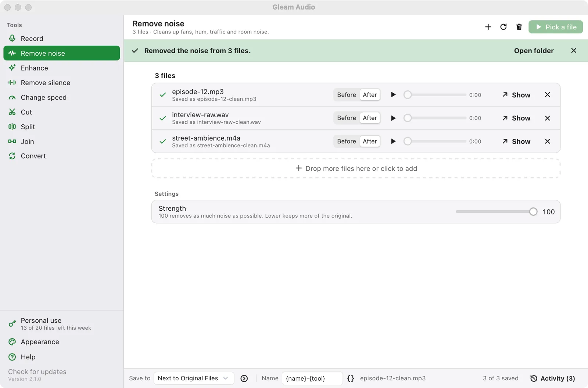Click the Split tool scissors-bars icon

point(12,127)
